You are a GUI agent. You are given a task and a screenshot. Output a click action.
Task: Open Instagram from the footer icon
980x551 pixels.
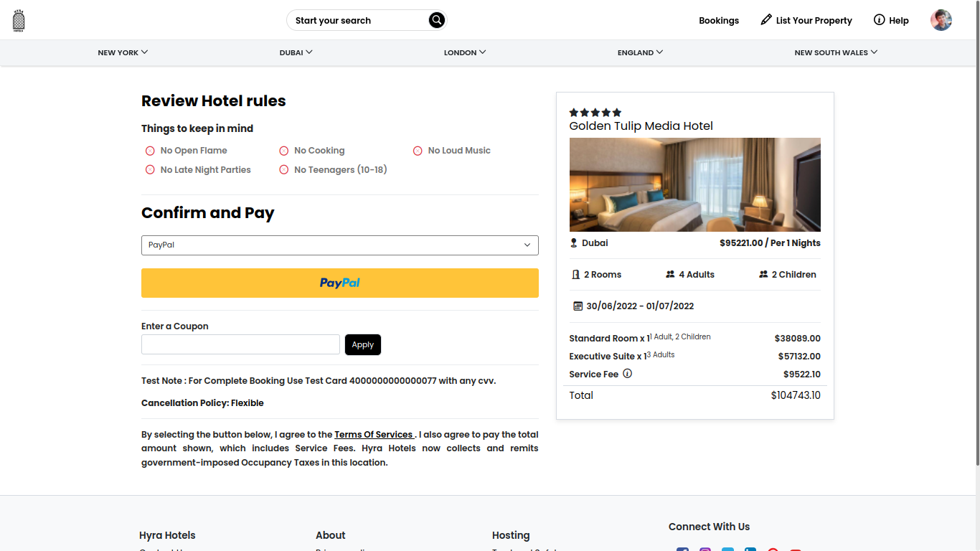coord(705,549)
